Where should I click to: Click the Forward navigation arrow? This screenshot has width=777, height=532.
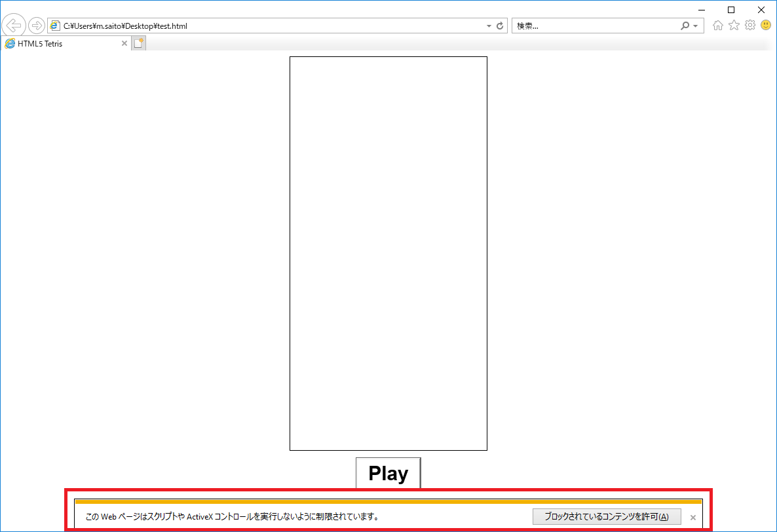(x=37, y=26)
